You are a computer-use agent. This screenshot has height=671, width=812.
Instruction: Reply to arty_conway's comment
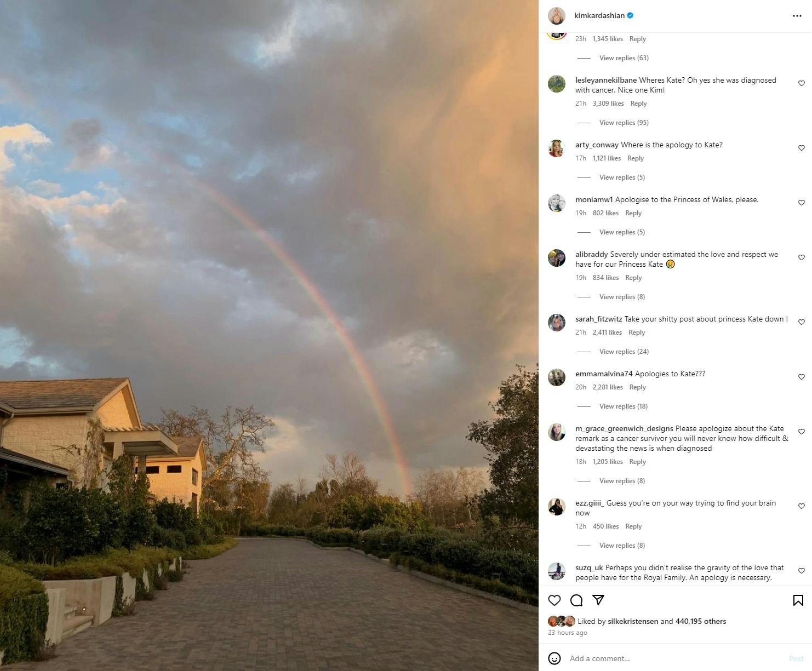coord(636,158)
